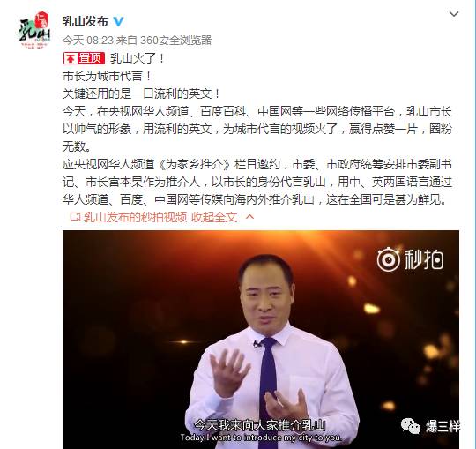The width and height of the screenshot is (476, 449).
Task: Click the 今天 08:23 timestamp
Action: tap(88, 40)
